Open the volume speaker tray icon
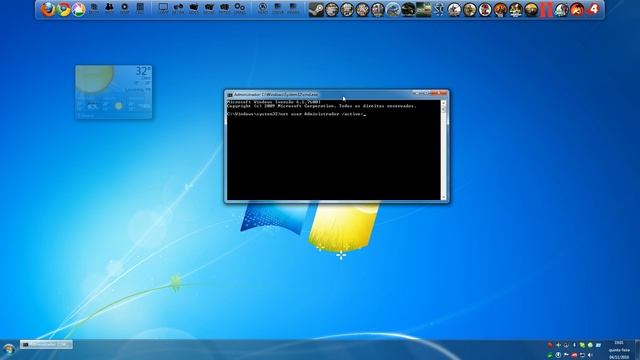The width and height of the screenshot is (640, 360). click(590, 355)
